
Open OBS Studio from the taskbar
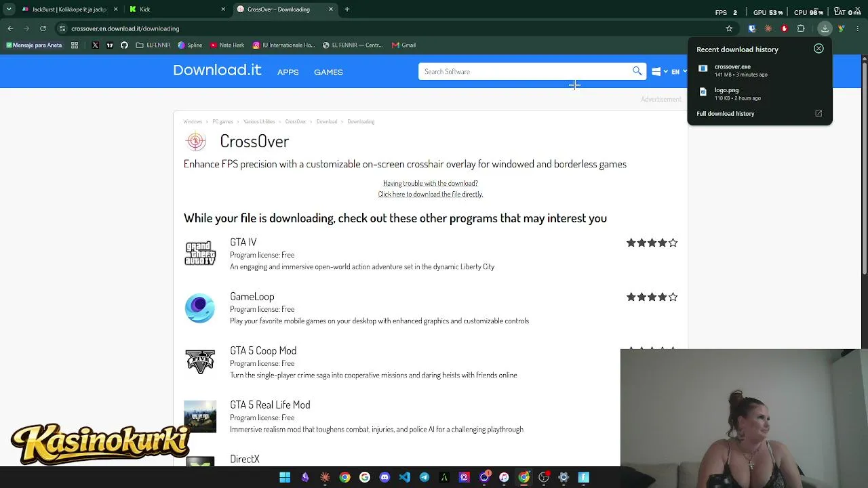544,477
